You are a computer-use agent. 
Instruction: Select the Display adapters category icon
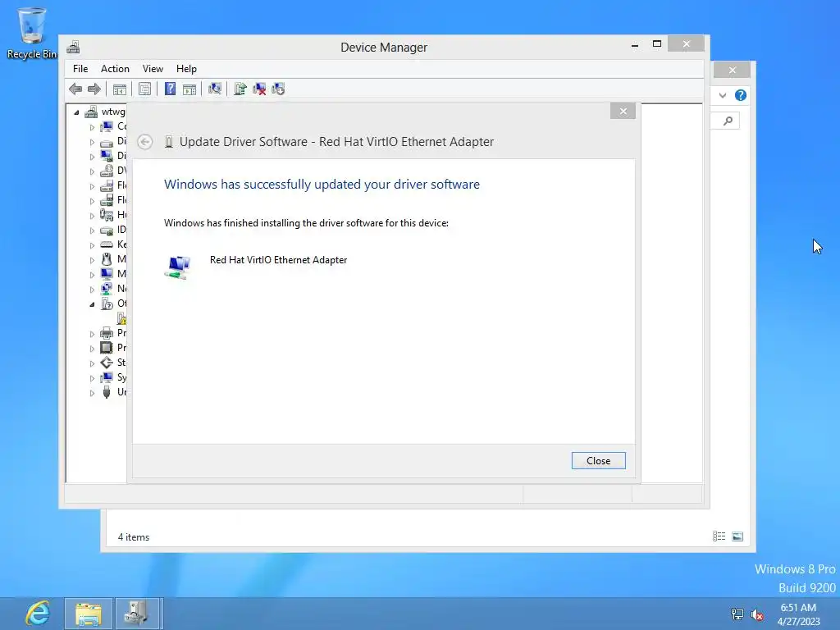click(x=107, y=156)
